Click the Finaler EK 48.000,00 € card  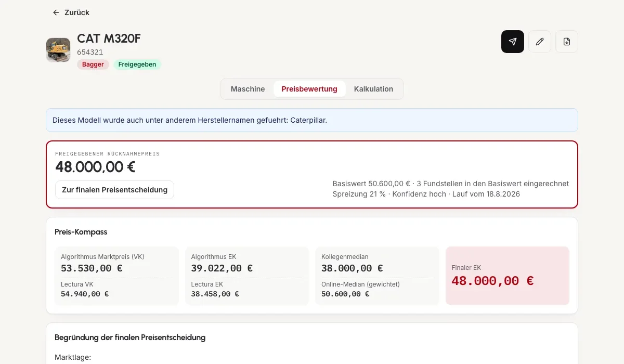[508, 276]
